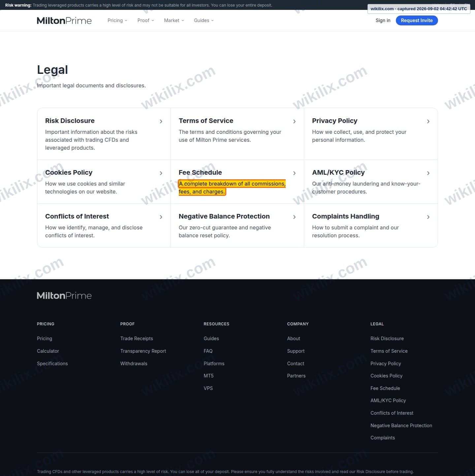The image size is (475, 476).
Task: Open the Calculator footer link
Action: tap(48, 351)
